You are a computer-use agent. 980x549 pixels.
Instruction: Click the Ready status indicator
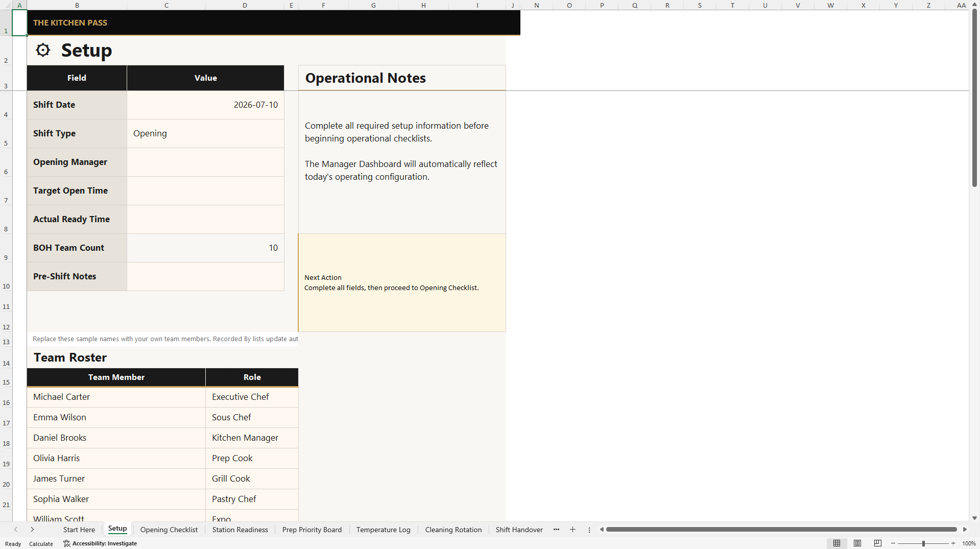point(13,544)
